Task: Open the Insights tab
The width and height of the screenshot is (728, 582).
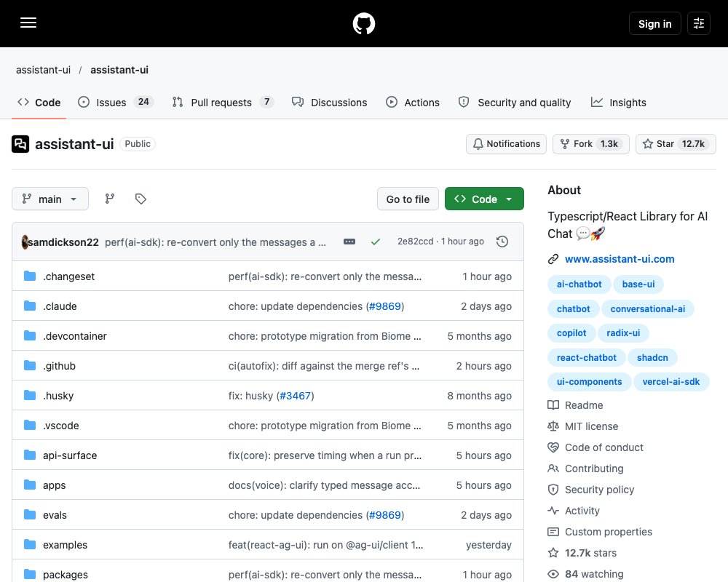Action: pos(618,103)
